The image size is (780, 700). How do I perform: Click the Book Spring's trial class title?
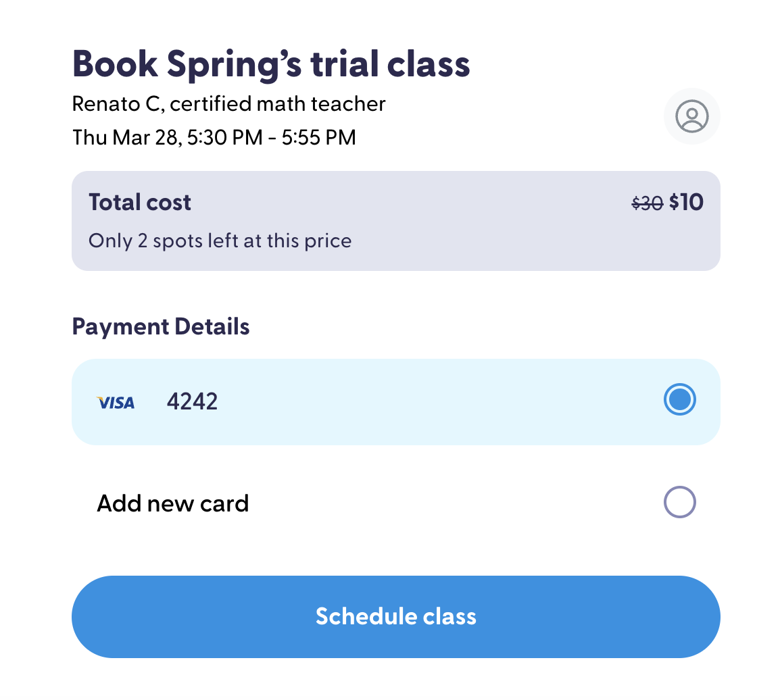pos(271,65)
